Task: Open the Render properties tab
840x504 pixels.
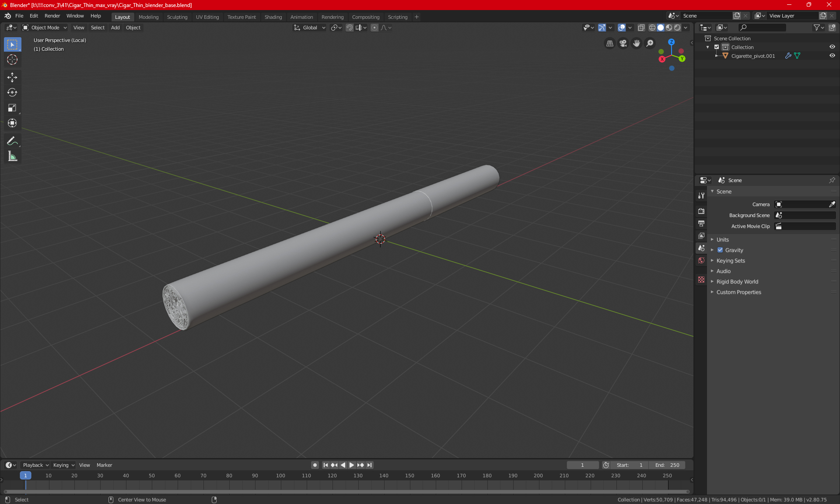Action: pos(701,211)
